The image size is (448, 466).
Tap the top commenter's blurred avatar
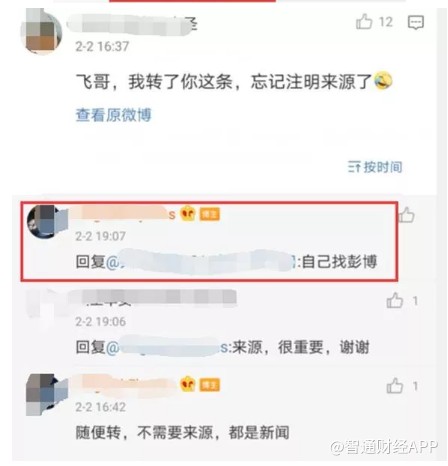point(41,32)
